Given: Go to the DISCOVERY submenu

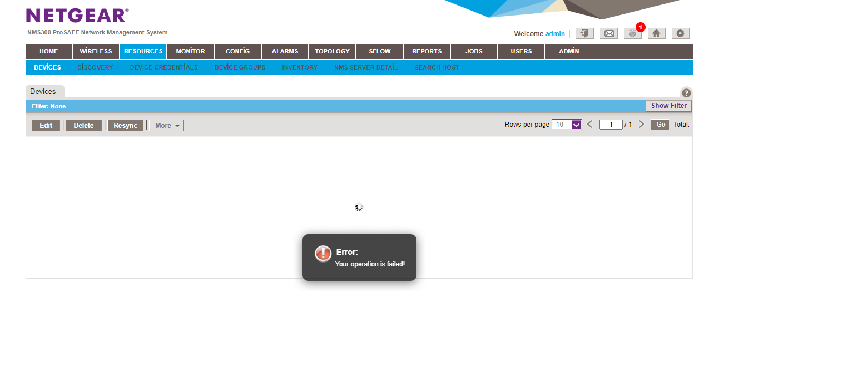Looking at the screenshot, I should pos(95,67).
